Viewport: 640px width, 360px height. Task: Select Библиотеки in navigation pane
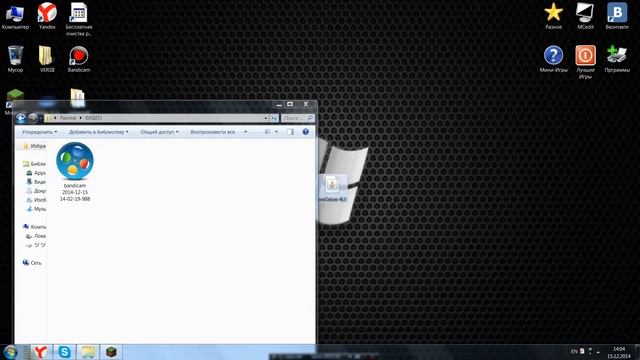[x=34, y=164]
